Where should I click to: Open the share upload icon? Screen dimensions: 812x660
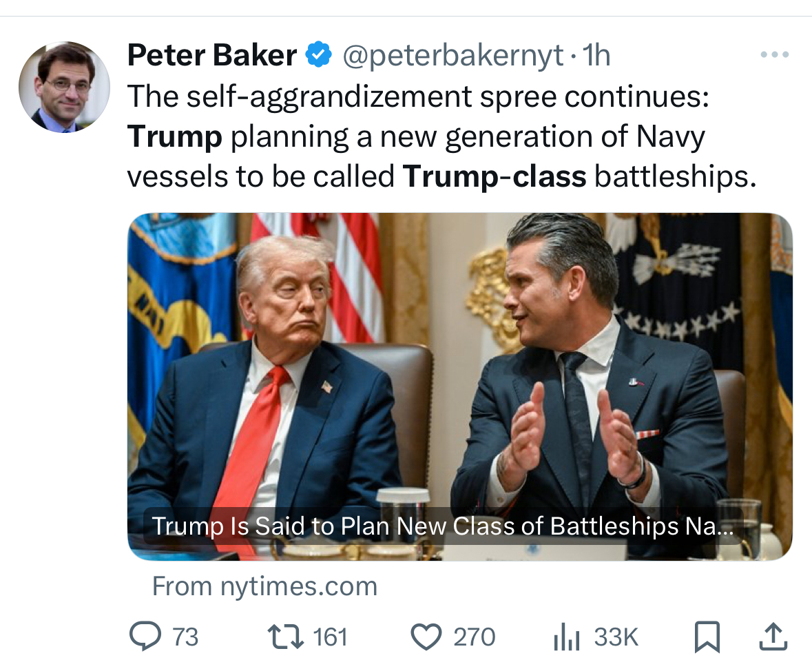tap(773, 637)
